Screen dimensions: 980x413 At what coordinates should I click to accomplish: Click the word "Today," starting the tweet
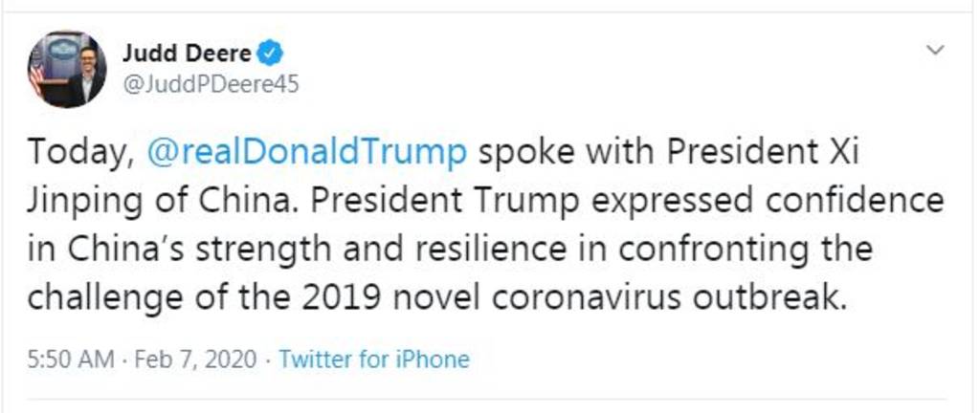80,153
